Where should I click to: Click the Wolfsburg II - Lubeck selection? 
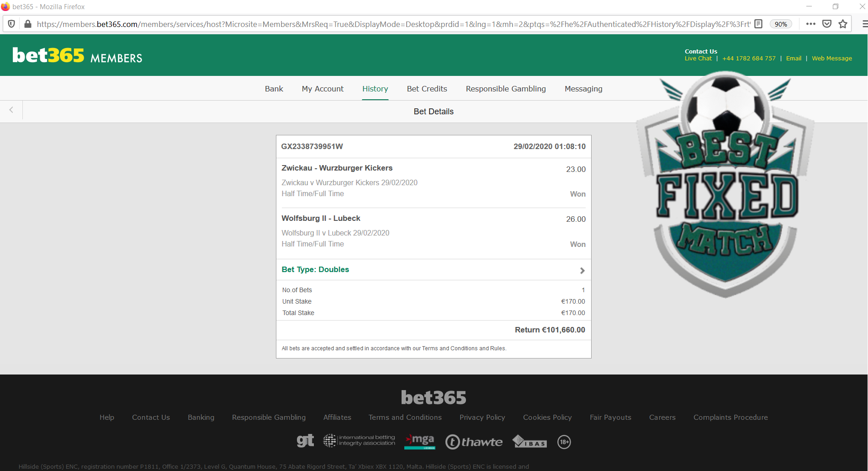coord(321,219)
